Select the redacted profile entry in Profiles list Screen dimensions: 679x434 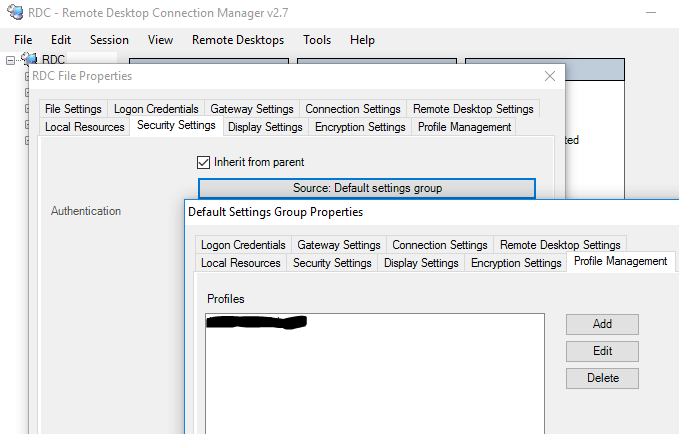(256, 323)
